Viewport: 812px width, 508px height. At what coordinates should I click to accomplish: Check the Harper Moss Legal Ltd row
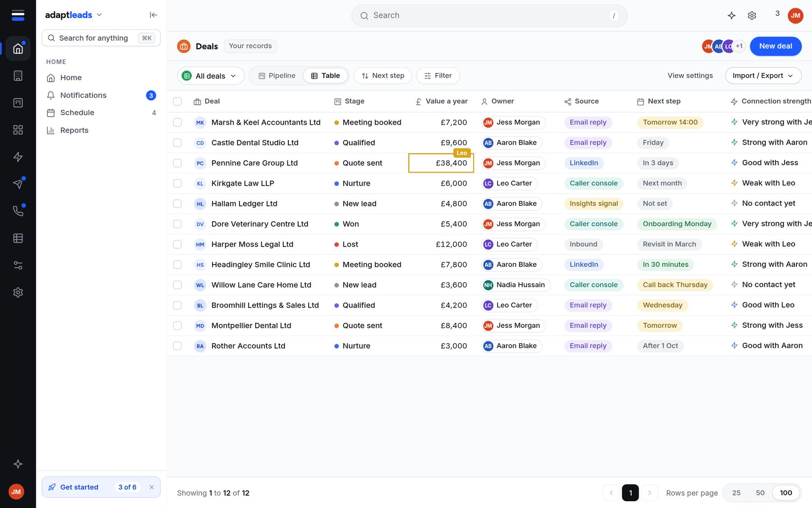177,244
